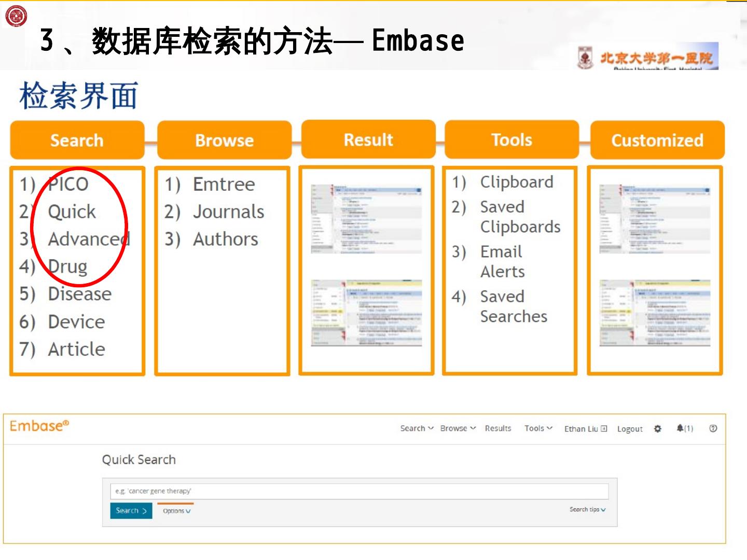Select the orange Customized tab

(x=657, y=140)
